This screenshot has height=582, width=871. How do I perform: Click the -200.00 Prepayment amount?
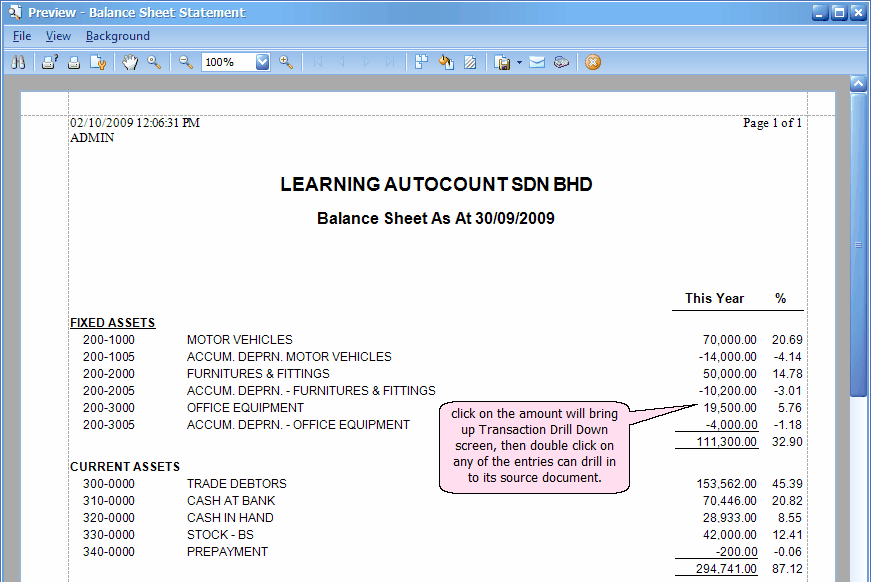point(737,552)
